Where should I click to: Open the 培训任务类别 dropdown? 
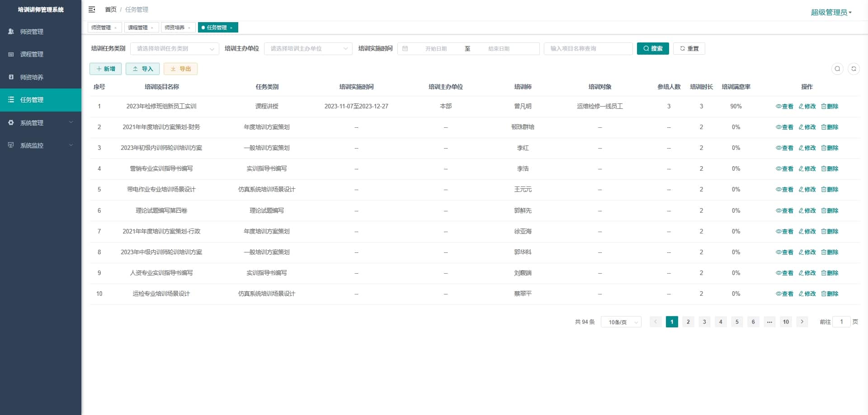point(175,49)
